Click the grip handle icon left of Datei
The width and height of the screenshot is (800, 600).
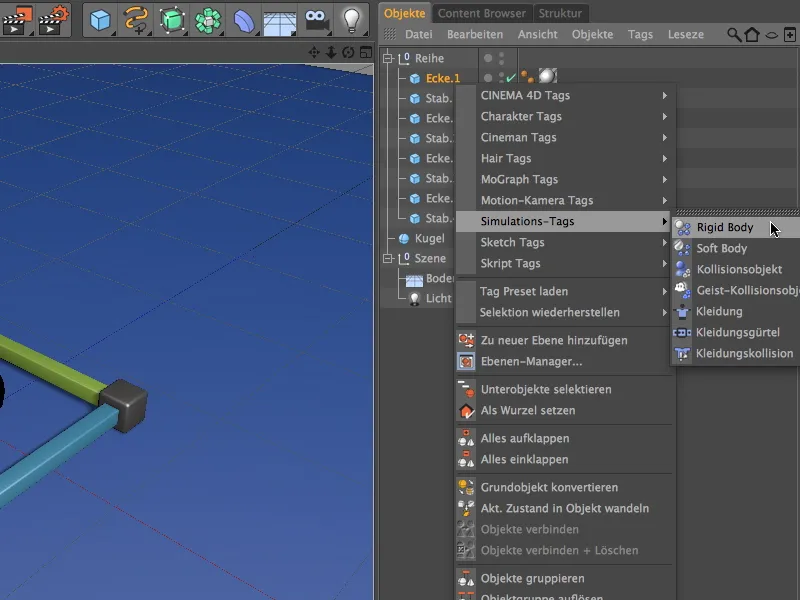click(390, 34)
